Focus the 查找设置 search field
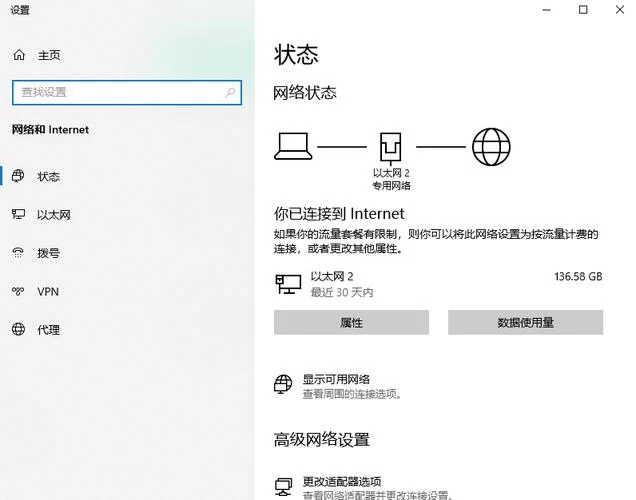The width and height of the screenshot is (636, 500). pyautogui.click(x=127, y=92)
